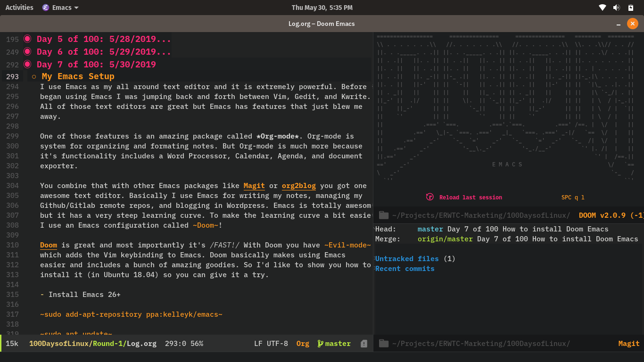Click the Emacs icon in the top bar
Screen dimensions: 644x362
45,8
